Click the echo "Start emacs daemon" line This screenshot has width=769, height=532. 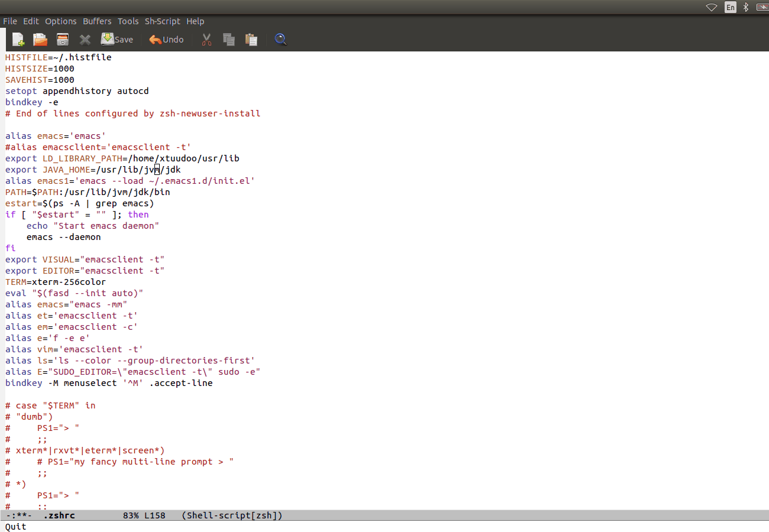(93, 226)
